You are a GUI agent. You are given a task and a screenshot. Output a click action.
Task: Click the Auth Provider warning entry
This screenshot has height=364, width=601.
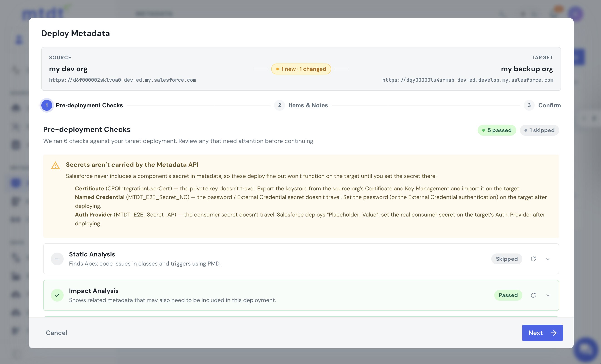click(x=310, y=219)
